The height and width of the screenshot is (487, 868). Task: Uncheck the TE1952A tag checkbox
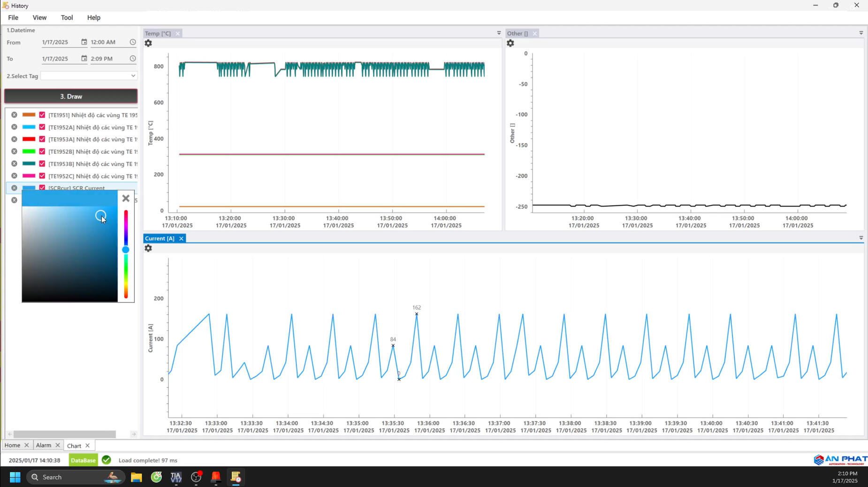42,127
